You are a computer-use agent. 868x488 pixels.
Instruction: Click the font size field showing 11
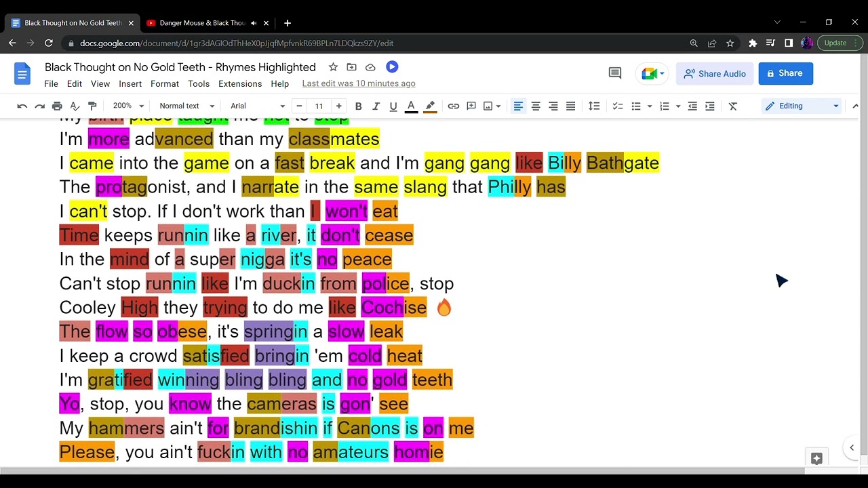[319, 106]
